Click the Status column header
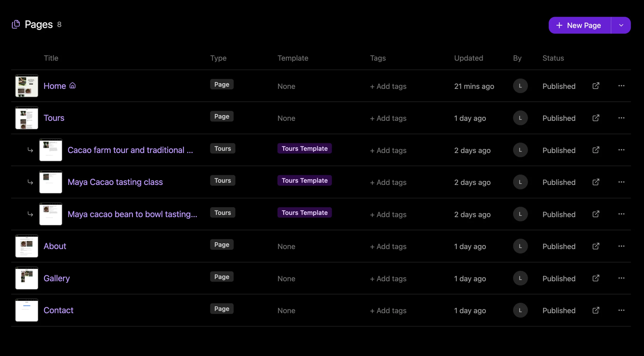644x356 pixels. pyautogui.click(x=553, y=58)
